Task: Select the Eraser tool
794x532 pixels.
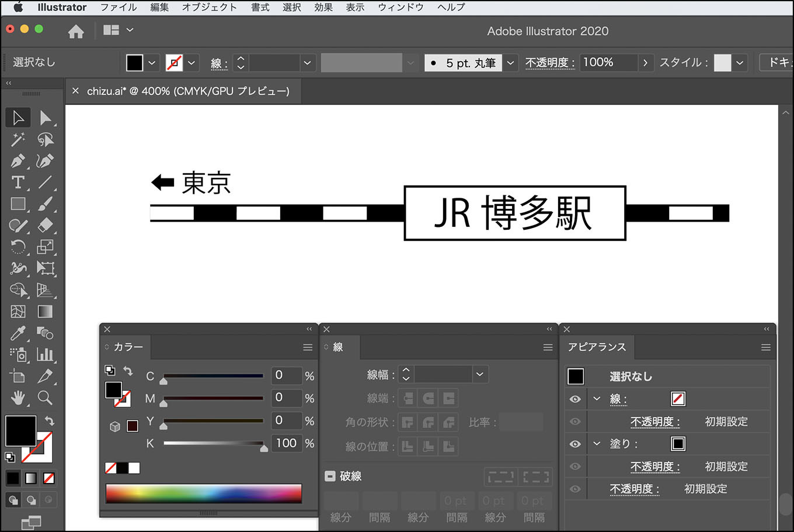Action: click(46, 226)
